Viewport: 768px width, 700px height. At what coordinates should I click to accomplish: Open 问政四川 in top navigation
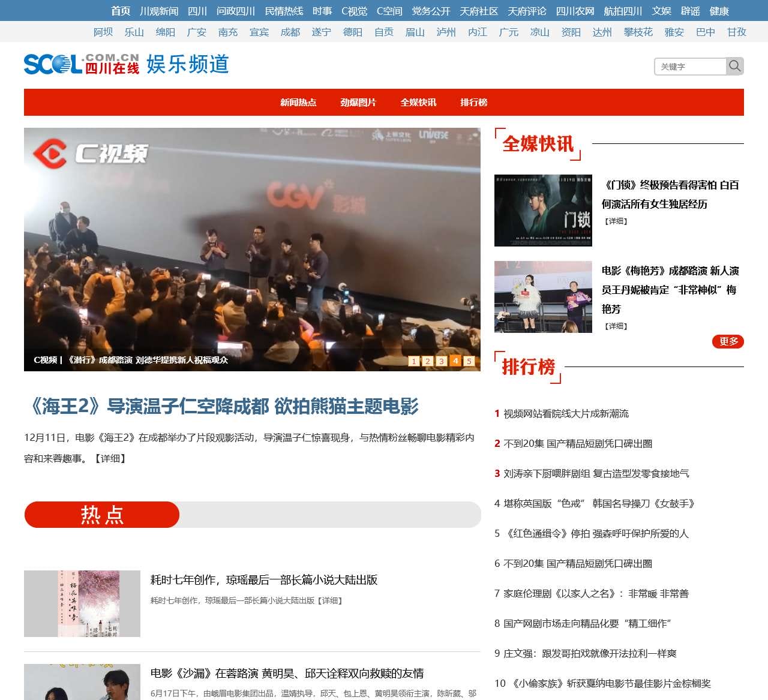point(236,11)
